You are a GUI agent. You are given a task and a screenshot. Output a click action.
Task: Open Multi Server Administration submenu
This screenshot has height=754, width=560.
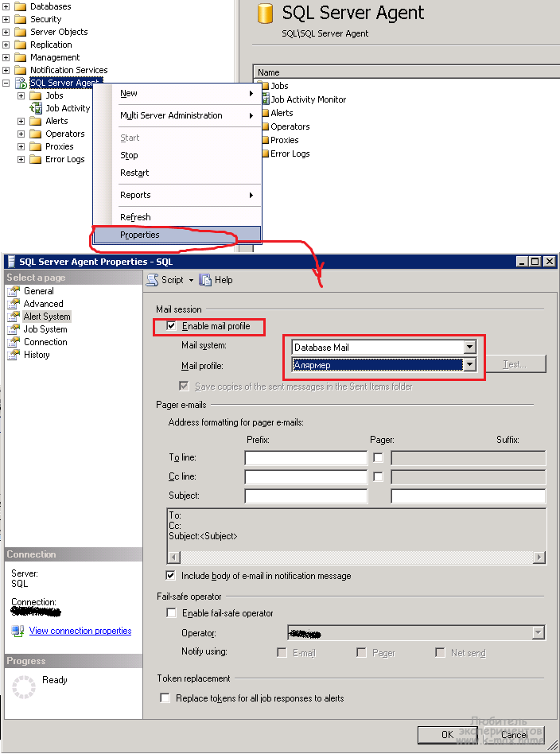click(x=187, y=115)
